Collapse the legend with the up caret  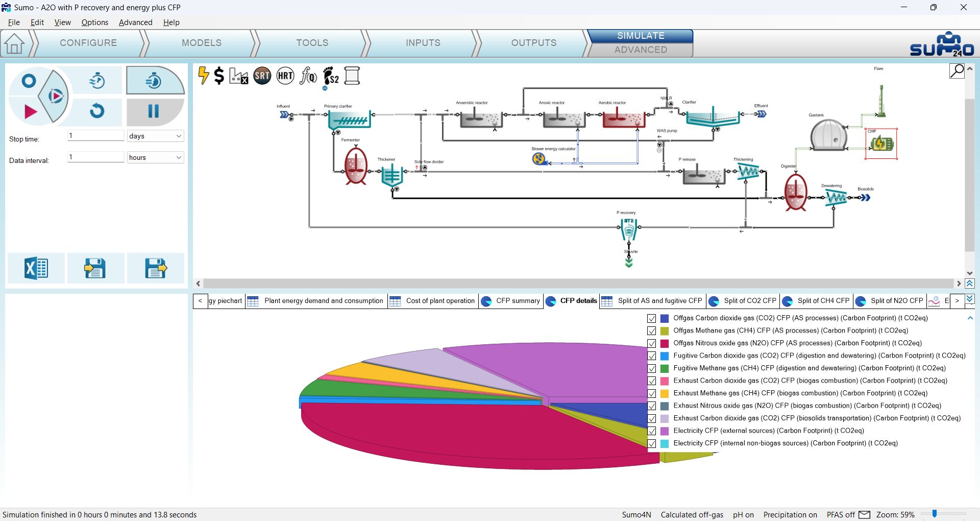tap(970, 318)
